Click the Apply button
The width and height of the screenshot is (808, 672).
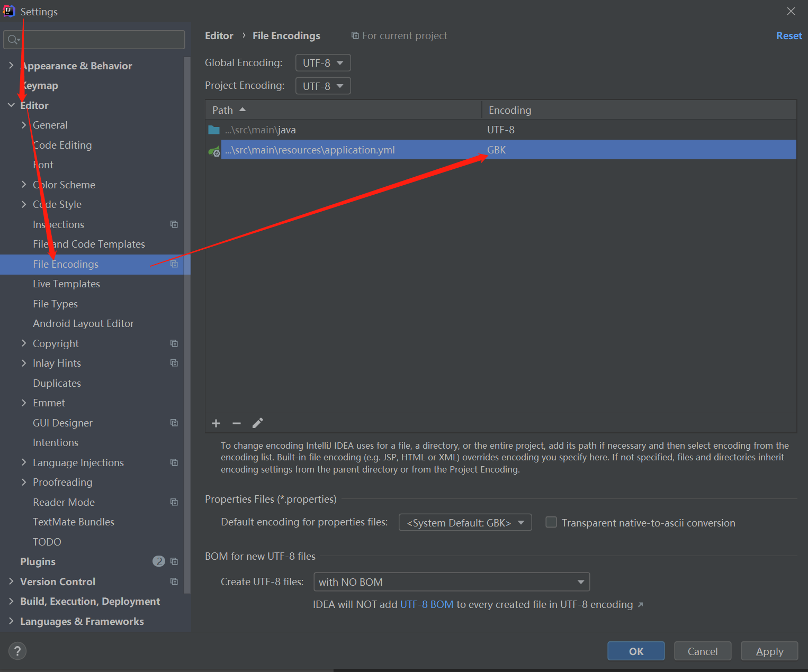[x=769, y=651]
